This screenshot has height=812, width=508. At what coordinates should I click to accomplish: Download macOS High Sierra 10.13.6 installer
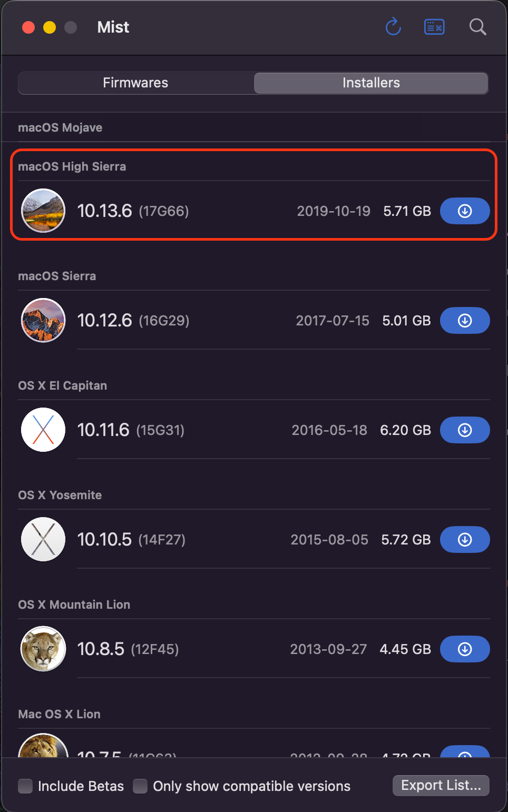(x=464, y=211)
